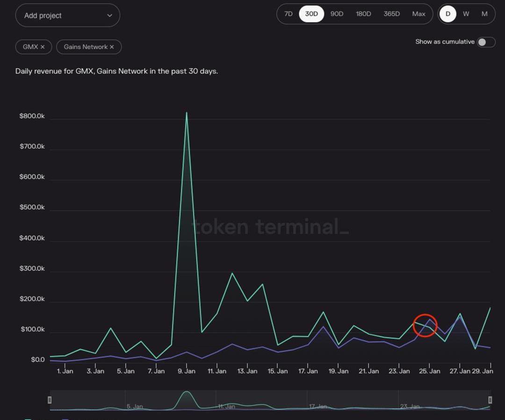Image resolution: width=505 pixels, height=420 pixels.
Task: Select the D daily granularity option
Action: point(447,14)
